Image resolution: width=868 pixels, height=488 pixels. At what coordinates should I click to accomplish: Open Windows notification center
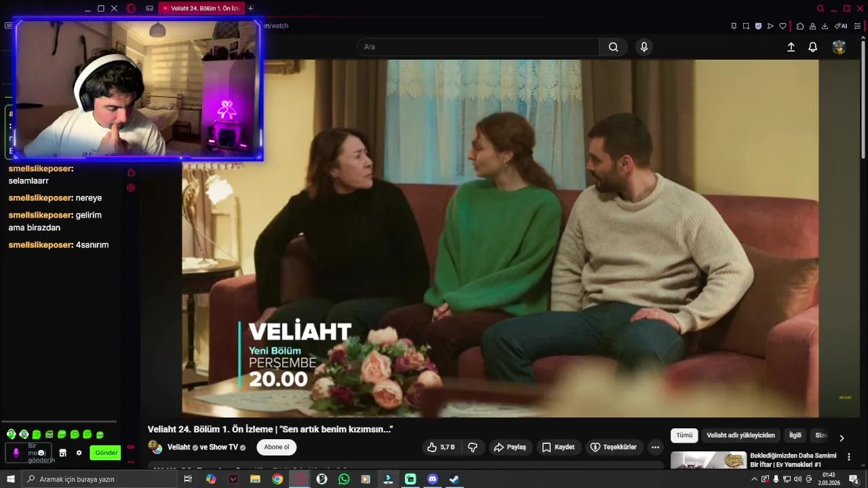coord(854,479)
